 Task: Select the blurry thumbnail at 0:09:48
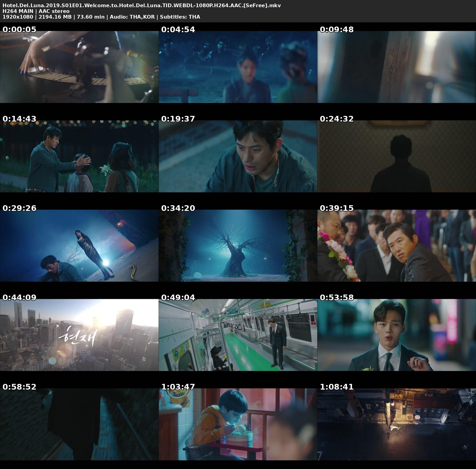(x=396, y=67)
